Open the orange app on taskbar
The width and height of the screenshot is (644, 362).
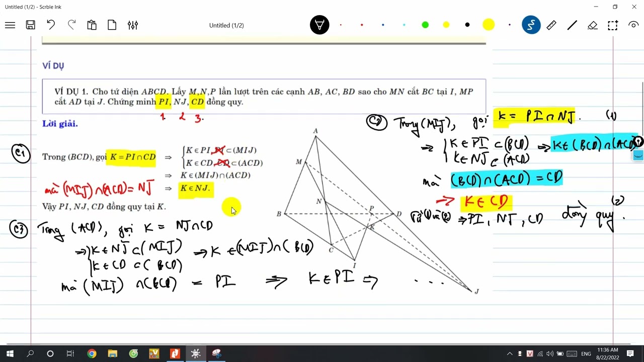(x=175, y=354)
